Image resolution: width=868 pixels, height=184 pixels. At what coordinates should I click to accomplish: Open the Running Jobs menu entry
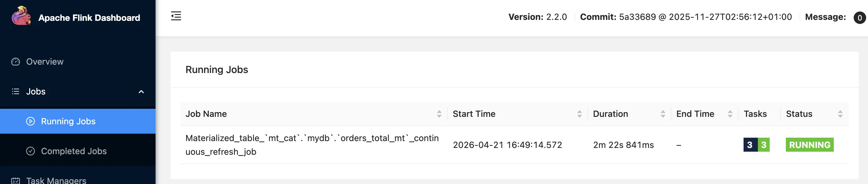[68, 121]
